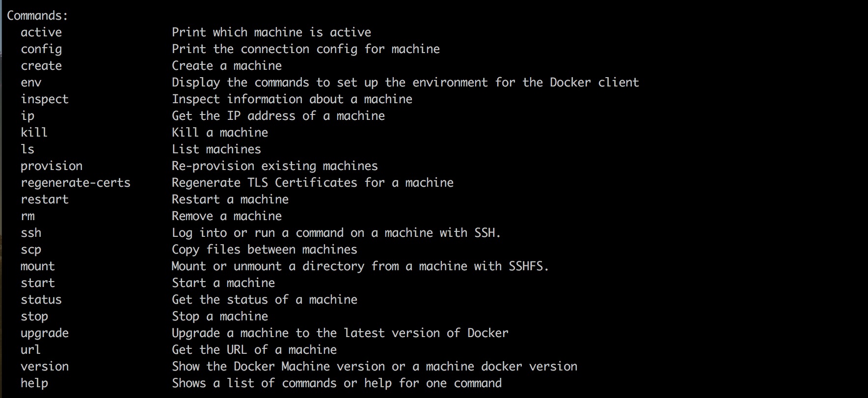Click the 'upgrade' command word
The height and width of the screenshot is (398, 868).
tap(45, 334)
